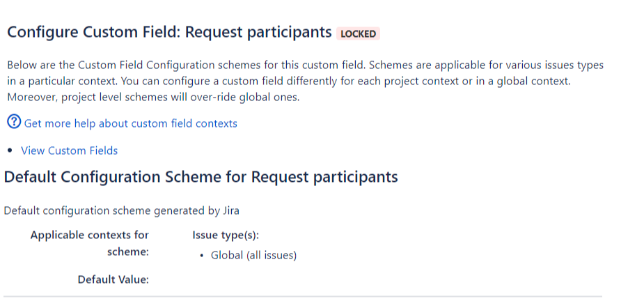Click the question mark help icon

(x=14, y=123)
